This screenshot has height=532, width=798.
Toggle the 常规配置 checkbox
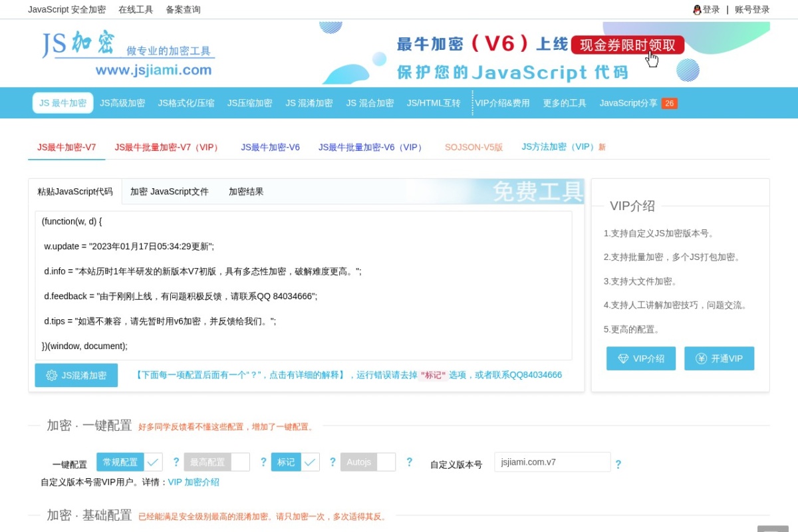pyautogui.click(x=129, y=462)
